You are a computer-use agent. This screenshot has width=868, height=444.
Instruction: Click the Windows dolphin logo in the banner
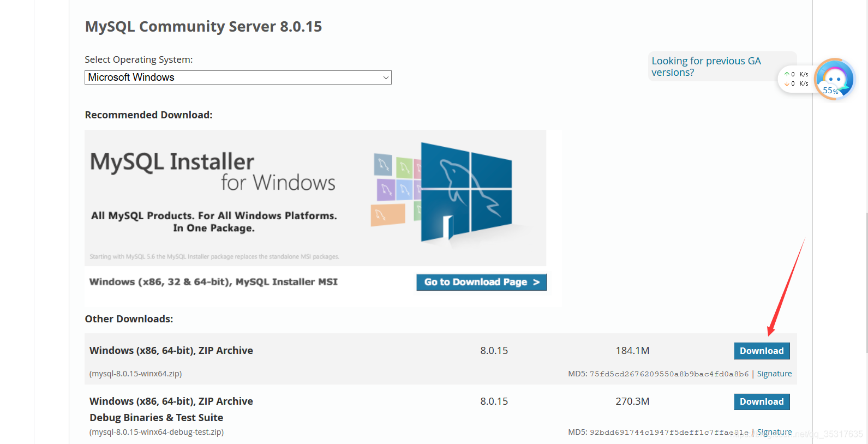point(465,191)
